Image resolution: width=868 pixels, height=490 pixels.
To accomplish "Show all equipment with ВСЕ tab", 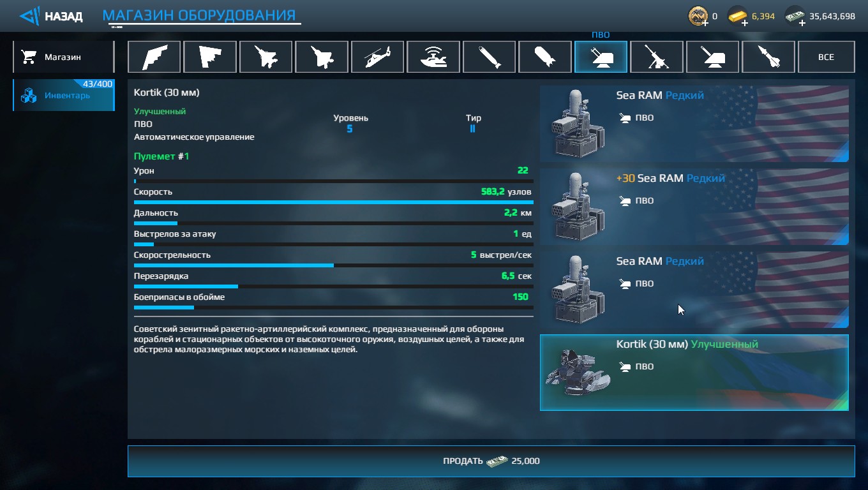I will 826,57.
